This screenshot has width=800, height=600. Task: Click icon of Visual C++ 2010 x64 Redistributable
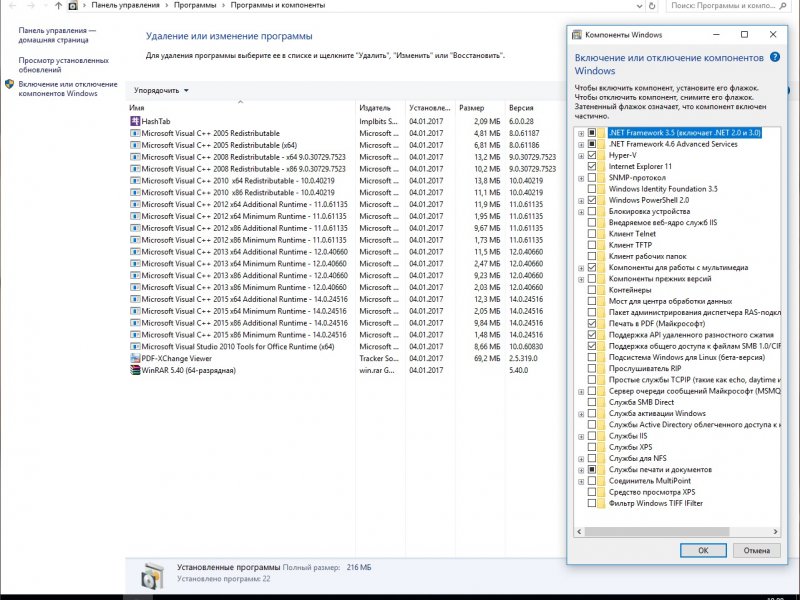point(135,181)
